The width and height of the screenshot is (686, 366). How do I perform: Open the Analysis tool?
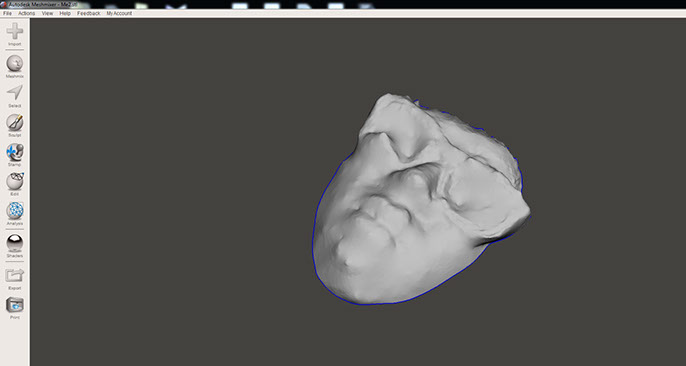[15, 211]
